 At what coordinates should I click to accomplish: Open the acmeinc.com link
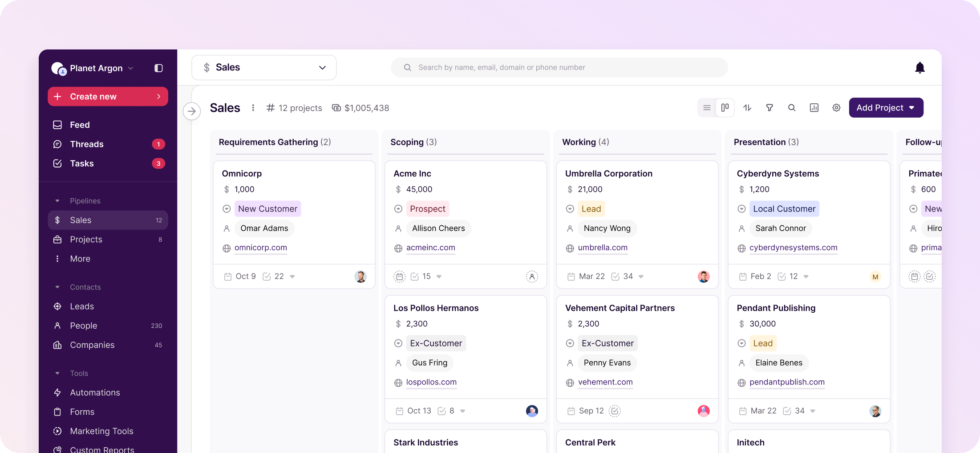point(430,248)
